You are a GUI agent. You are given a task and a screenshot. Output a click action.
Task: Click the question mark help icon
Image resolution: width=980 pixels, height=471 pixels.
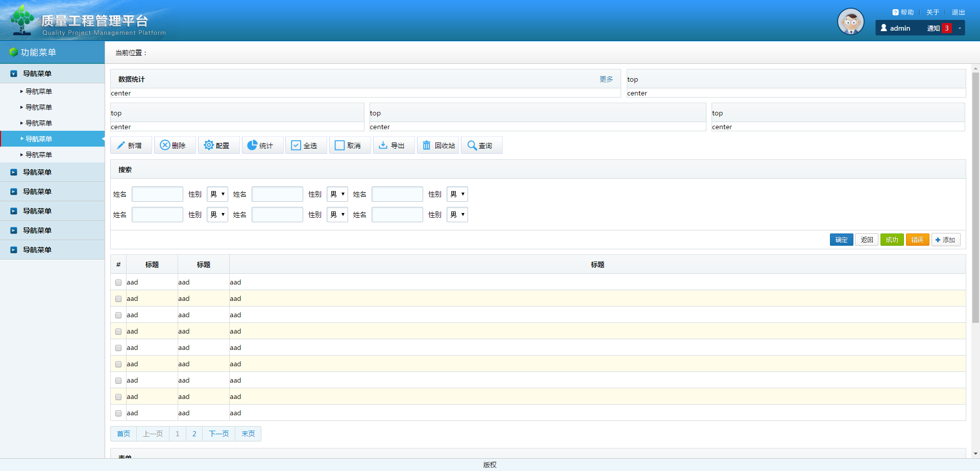tap(895, 12)
